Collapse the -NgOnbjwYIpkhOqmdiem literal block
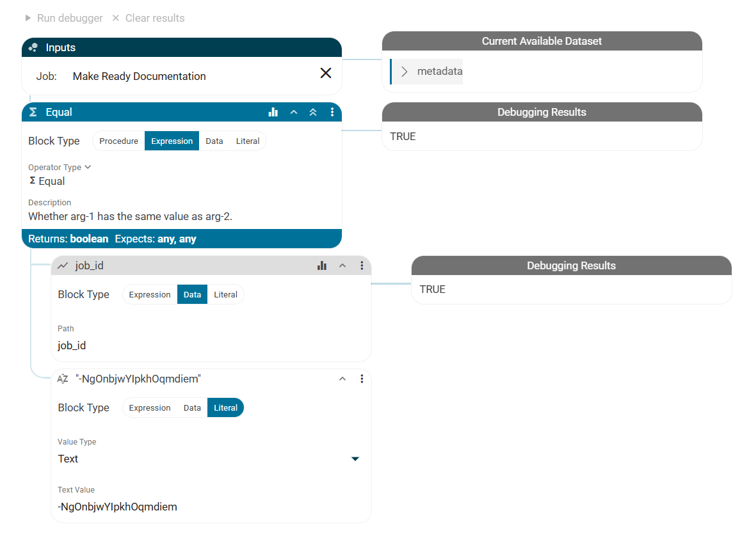The image size is (756, 545). (x=342, y=379)
